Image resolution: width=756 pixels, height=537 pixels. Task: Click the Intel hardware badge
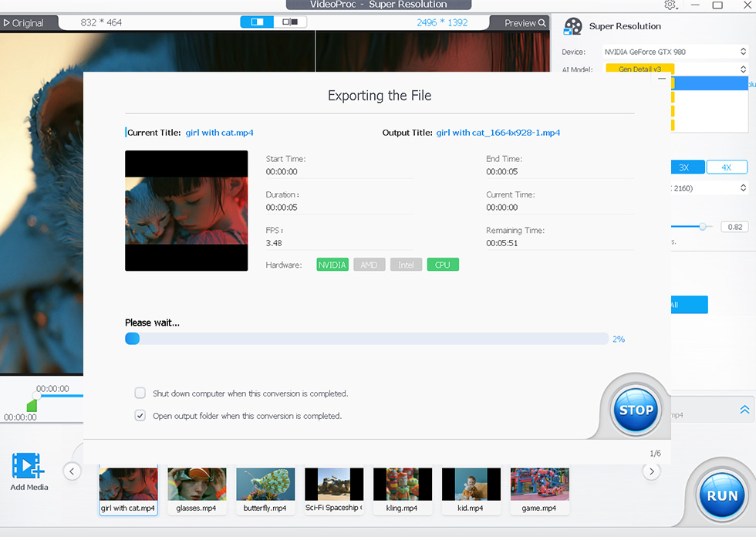tap(406, 265)
